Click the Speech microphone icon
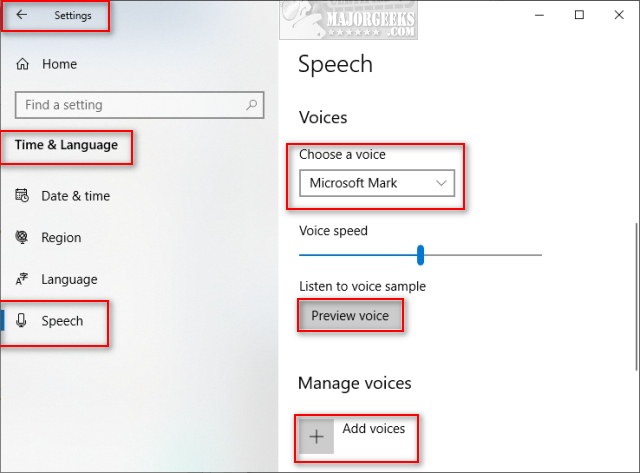Image resolution: width=640 pixels, height=473 pixels. point(23,321)
